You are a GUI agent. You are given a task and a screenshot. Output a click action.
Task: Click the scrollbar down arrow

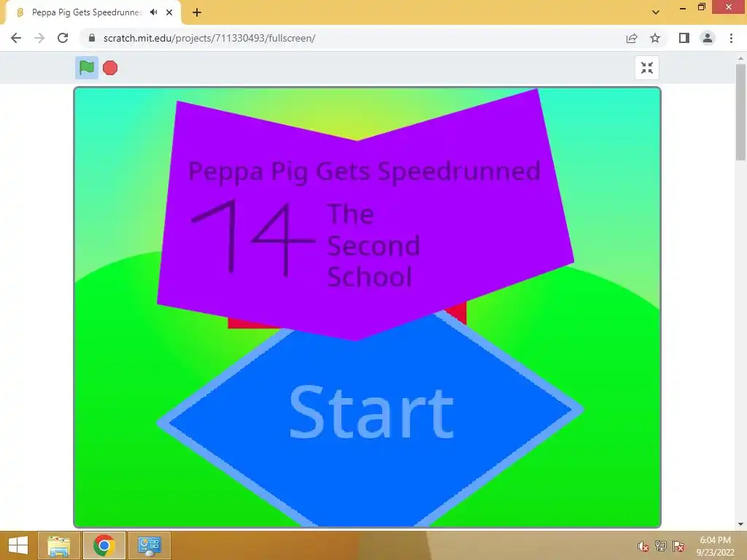tap(740, 525)
